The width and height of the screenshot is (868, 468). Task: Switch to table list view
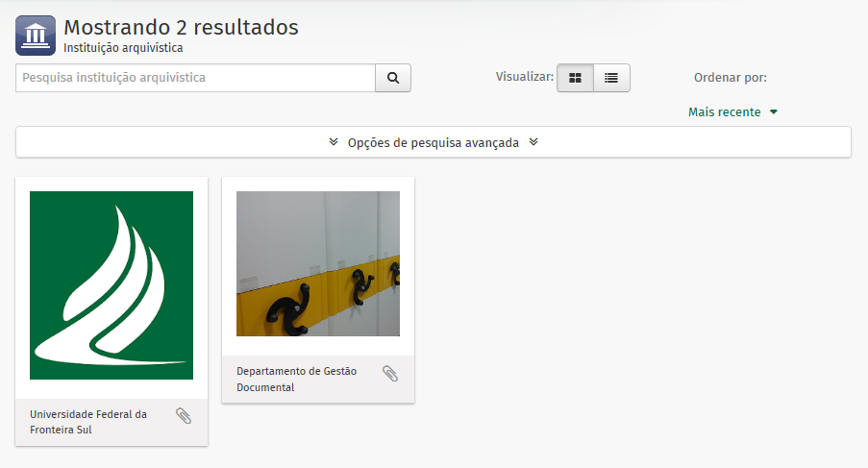[611, 78]
